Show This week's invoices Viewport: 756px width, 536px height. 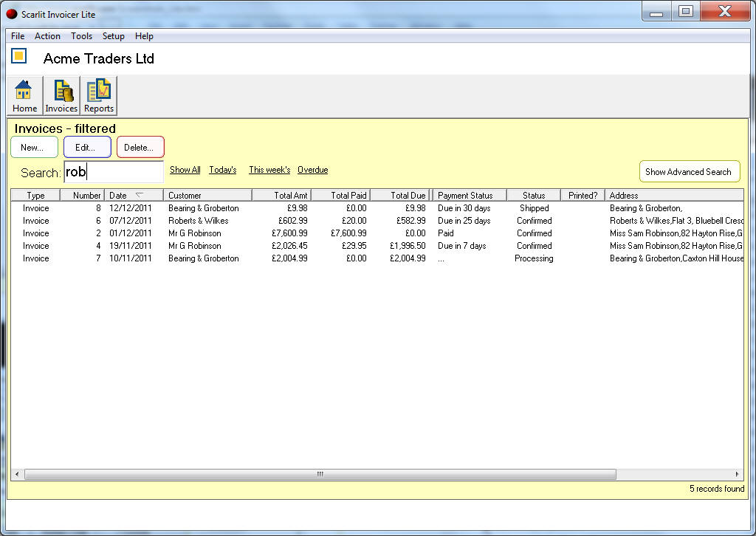click(269, 169)
